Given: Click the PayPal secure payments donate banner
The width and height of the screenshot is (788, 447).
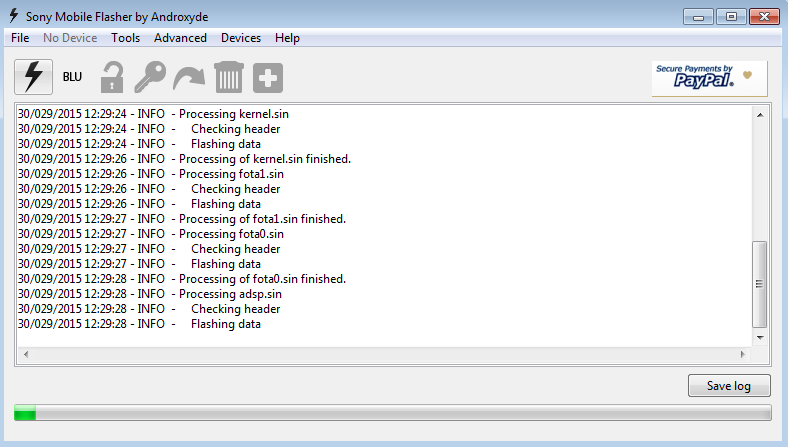Looking at the screenshot, I should pos(710,78).
